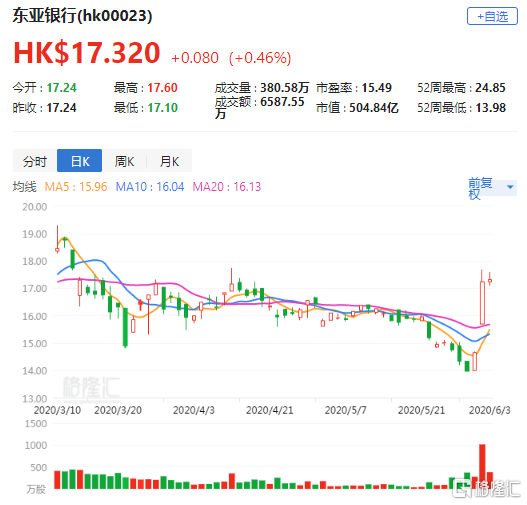
Task: Select the 日K daily candlestick tab
Action: click(80, 161)
